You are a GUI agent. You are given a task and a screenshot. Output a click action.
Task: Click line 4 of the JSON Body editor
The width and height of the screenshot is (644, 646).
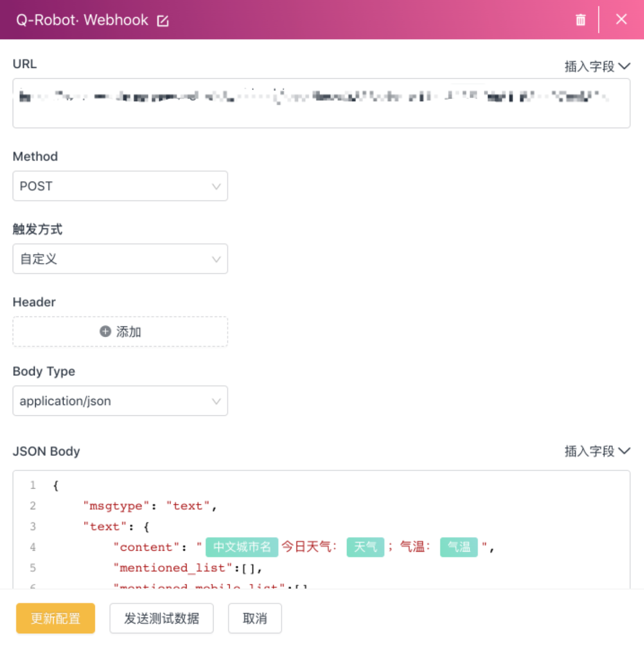pyautogui.click(x=147, y=547)
